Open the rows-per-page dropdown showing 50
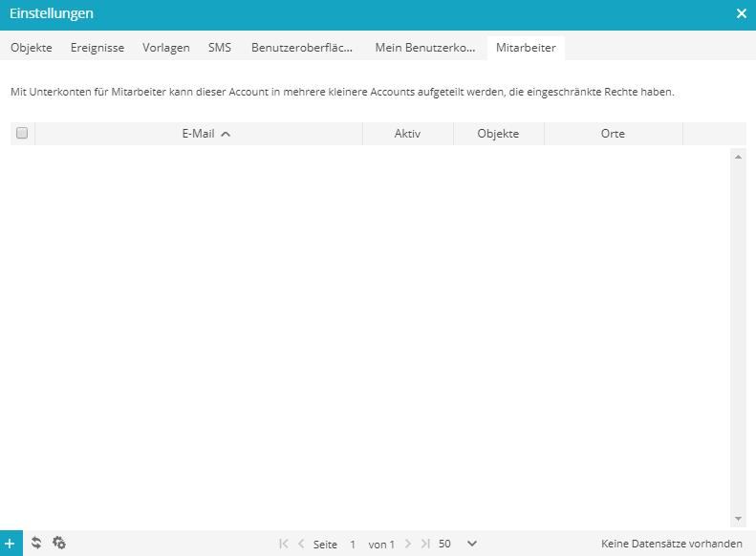The image size is (756, 556). [x=471, y=544]
